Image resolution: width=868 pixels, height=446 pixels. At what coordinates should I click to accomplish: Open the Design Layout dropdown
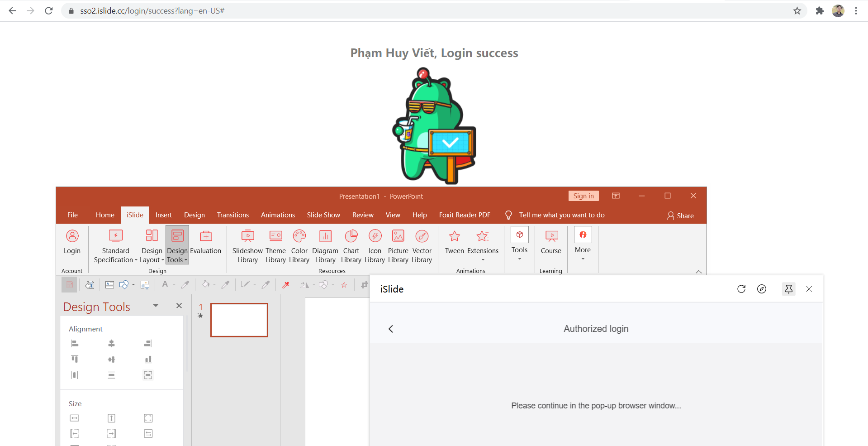pos(152,246)
